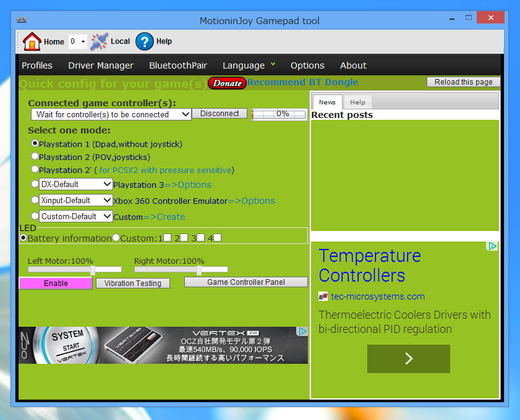Open the About menu item
The width and height of the screenshot is (520, 420).
click(x=353, y=65)
